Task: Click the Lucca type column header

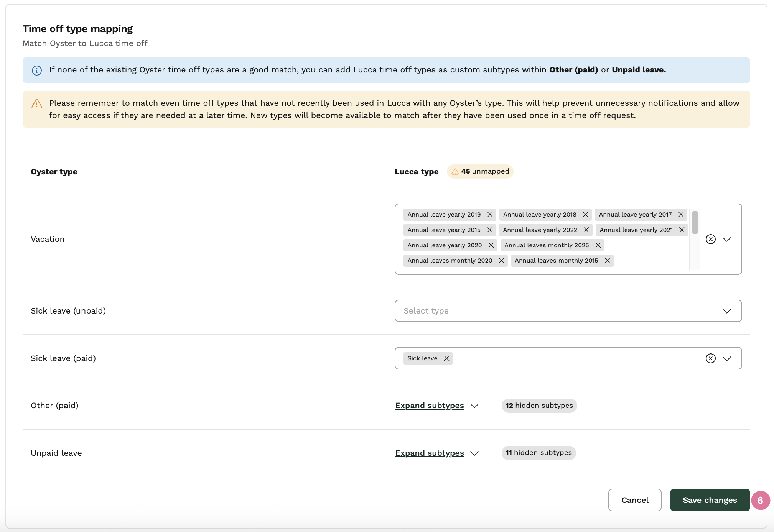Action: click(x=417, y=172)
